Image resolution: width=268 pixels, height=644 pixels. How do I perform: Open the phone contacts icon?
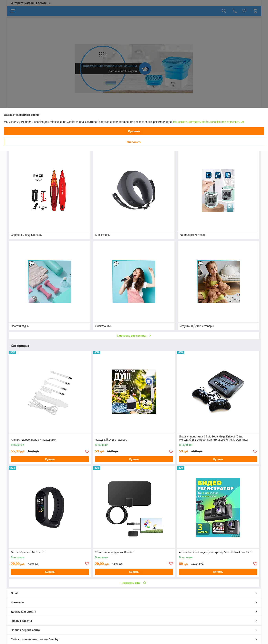tap(235, 11)
